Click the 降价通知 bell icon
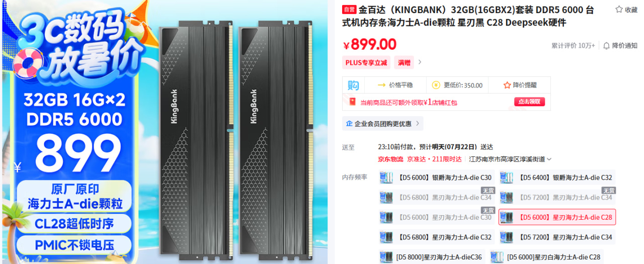Image resolution: width=644 pixels, height=264 pixels. pyautogui.click(x=606, y=45)
